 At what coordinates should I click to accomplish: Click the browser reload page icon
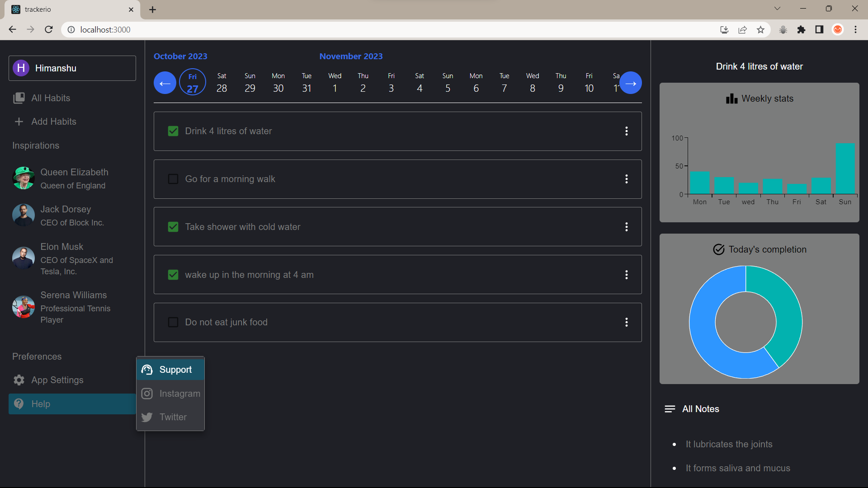coord(49,29)
